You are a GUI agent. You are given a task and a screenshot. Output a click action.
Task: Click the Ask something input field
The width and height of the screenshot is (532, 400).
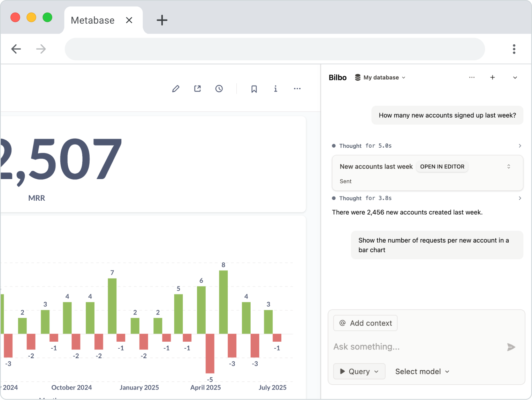[x=415, y=347]
